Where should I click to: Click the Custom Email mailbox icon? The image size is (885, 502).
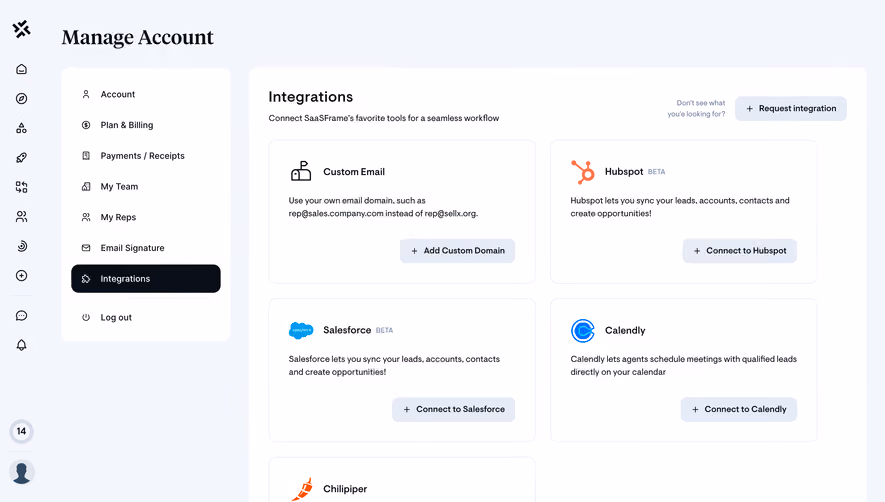click(x=301, y=171)
